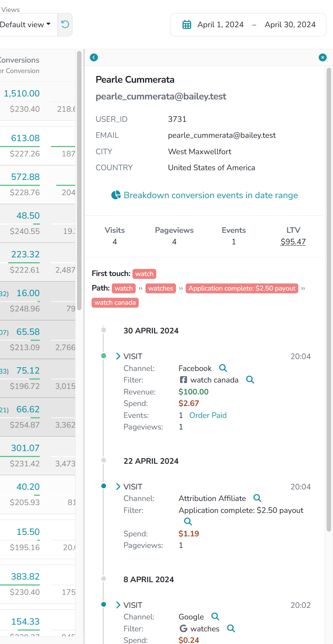
Task: Click the profile panel vertical scrollbar
Action: click(329, 299)
